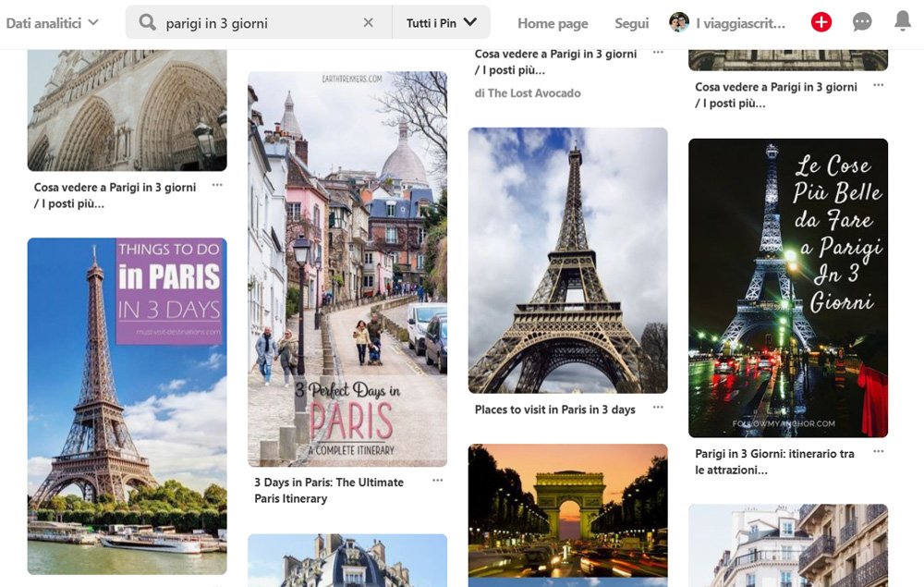Image resolution: width=924 pixels, height=587 pixels.
Task: Open options dots under Notre Dame pin
Action: [217, 185]
